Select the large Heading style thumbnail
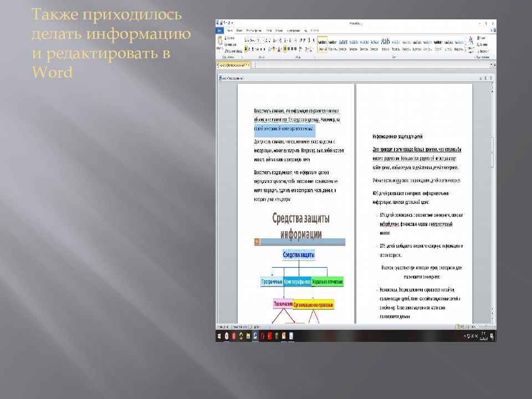Screen dimensions: 532x399 tap(385, 43)
